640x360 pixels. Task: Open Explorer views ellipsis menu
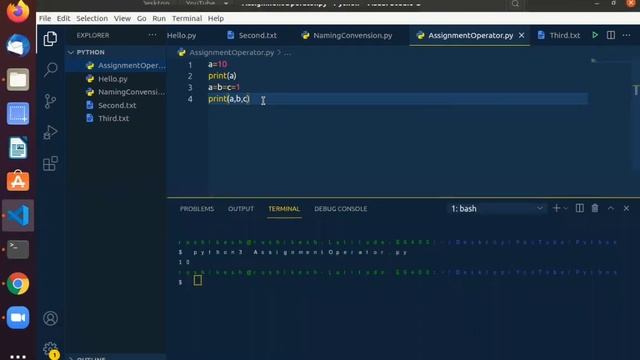coord(152,35)
